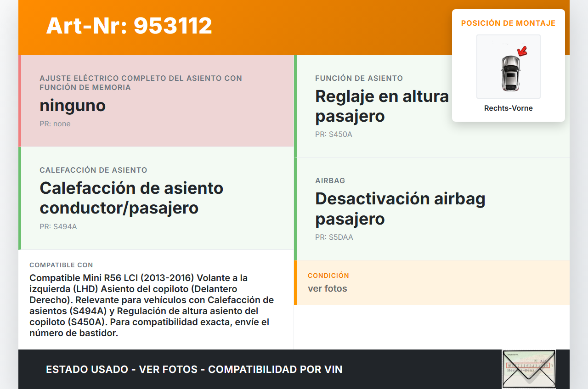Click the 'Compatible con' section label

(61, 265)
